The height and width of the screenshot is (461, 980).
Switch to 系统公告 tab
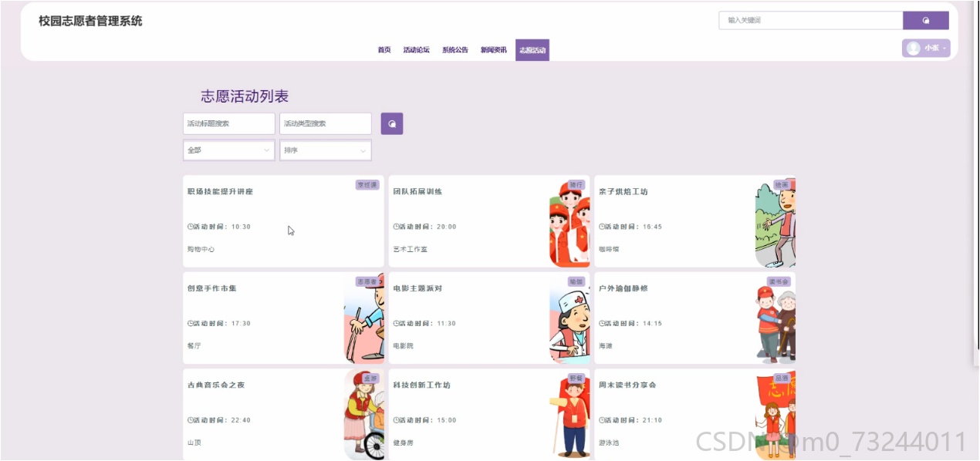[x=455, y=50]
